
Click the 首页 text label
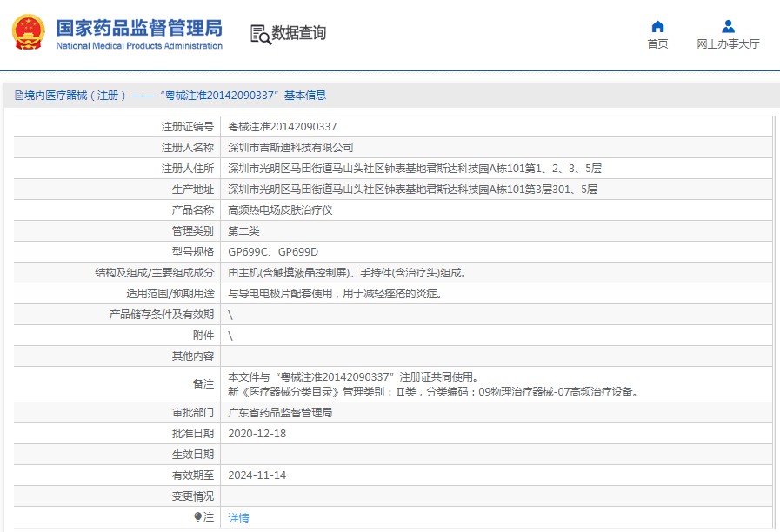click(657, 43)
